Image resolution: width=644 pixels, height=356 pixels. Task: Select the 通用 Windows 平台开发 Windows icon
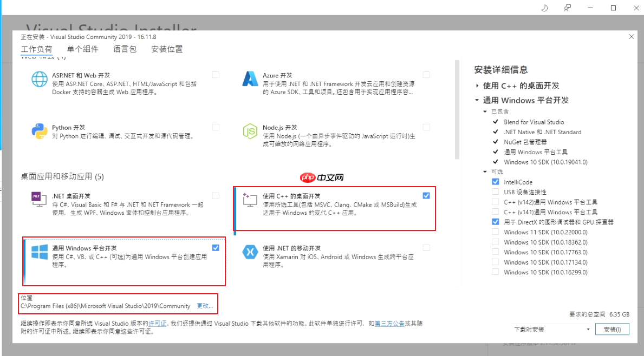pos(38,252)
